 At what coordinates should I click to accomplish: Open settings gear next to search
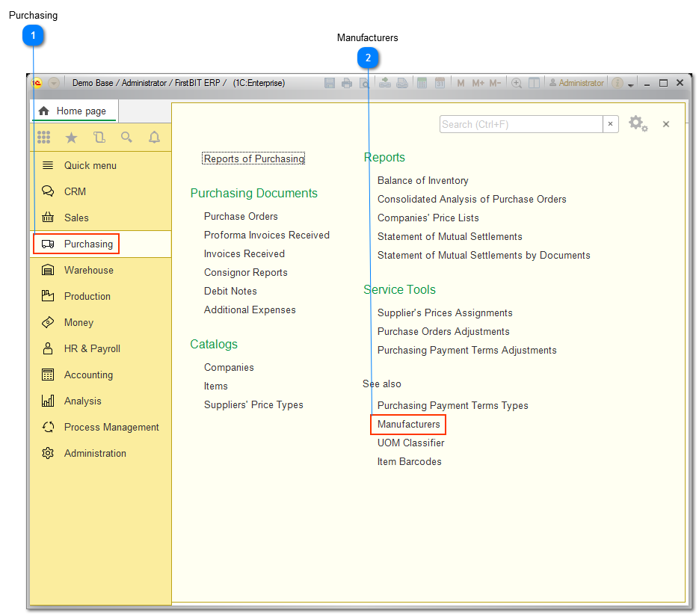tap(637, 124)
